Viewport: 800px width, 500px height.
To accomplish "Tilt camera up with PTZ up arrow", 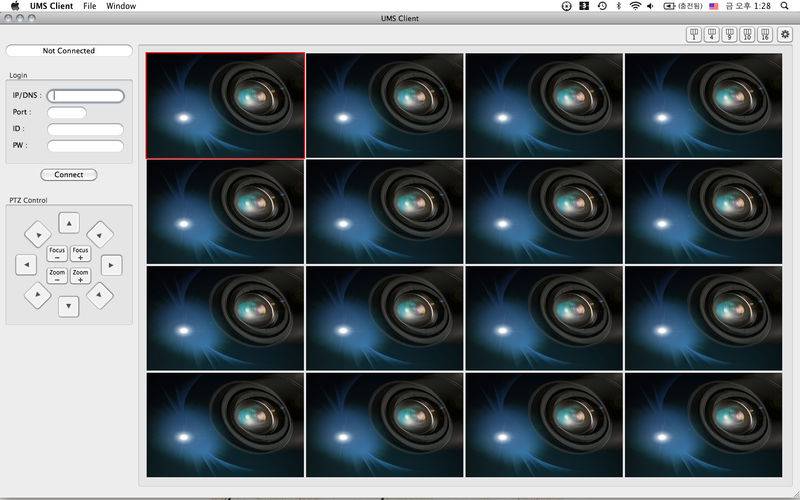I will (x=69, y=223).
